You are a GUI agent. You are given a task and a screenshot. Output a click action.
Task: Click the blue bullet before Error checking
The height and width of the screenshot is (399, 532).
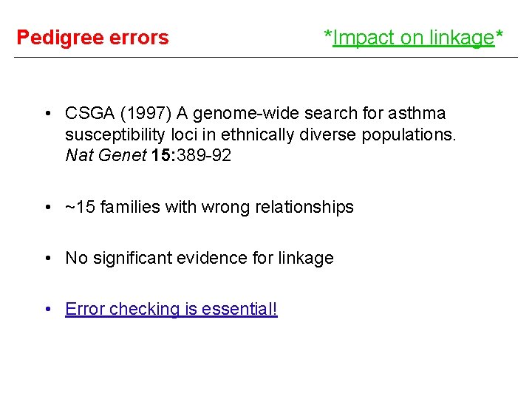tap(48, 309)
